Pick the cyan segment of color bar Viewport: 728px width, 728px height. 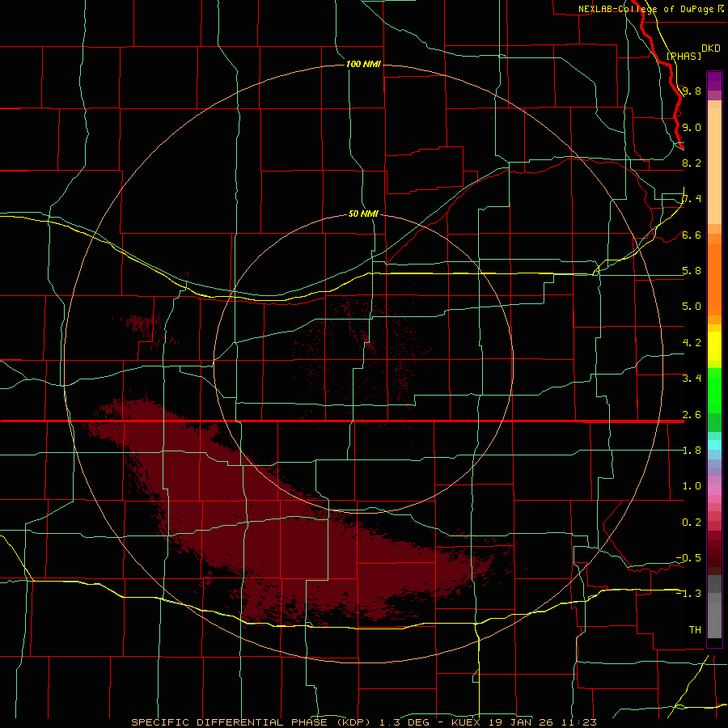click(x=714, y=445)
